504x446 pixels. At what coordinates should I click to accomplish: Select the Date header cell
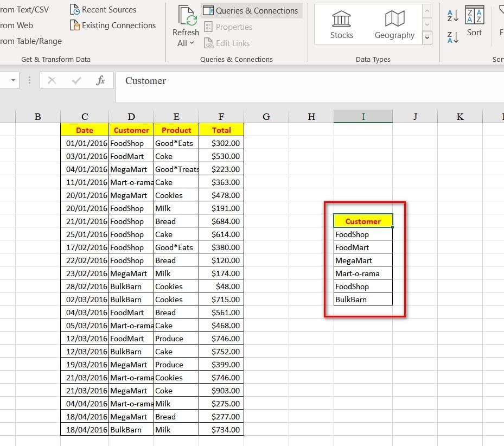(85, 130)
